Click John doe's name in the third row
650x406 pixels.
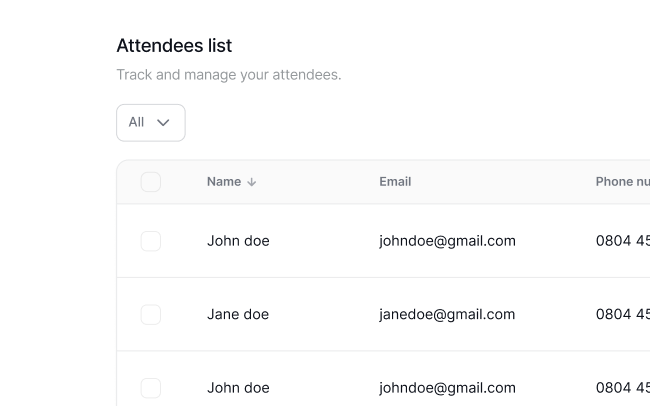[238, 388]
